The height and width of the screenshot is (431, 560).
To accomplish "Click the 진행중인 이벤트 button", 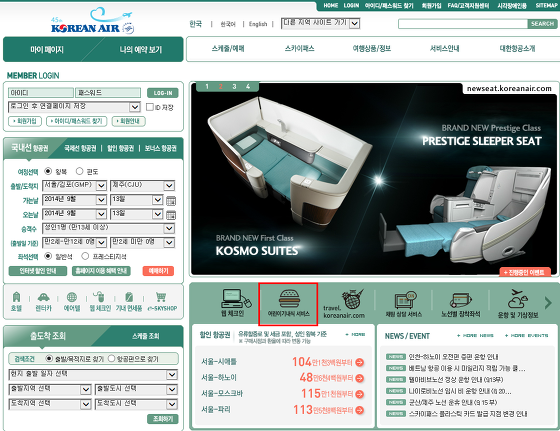I will [x=525, y=272].
